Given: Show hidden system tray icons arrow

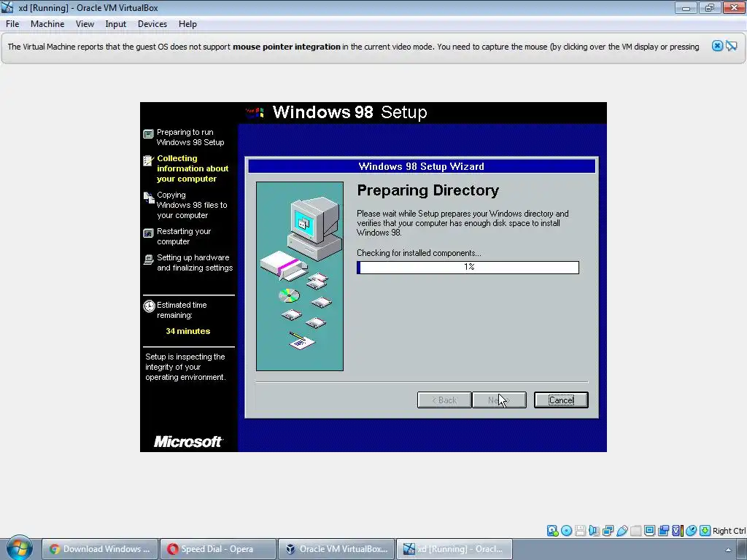Looking at the screenshot, I should click(728, 550).
